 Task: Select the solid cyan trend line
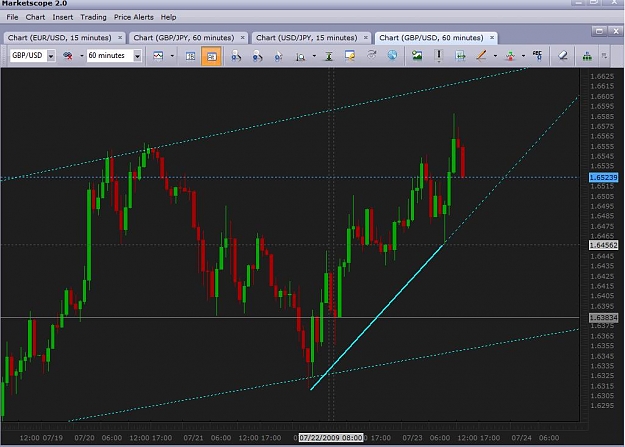coord(377,317)
